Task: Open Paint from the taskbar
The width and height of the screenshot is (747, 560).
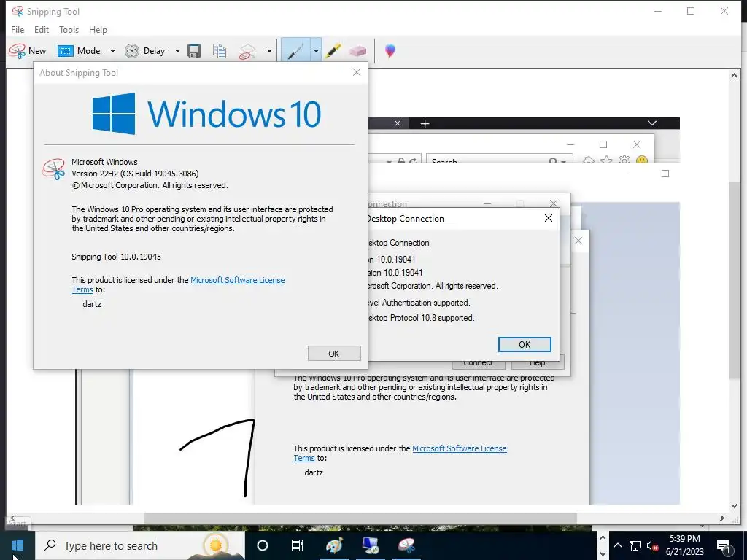Action: tap(334, 545)
